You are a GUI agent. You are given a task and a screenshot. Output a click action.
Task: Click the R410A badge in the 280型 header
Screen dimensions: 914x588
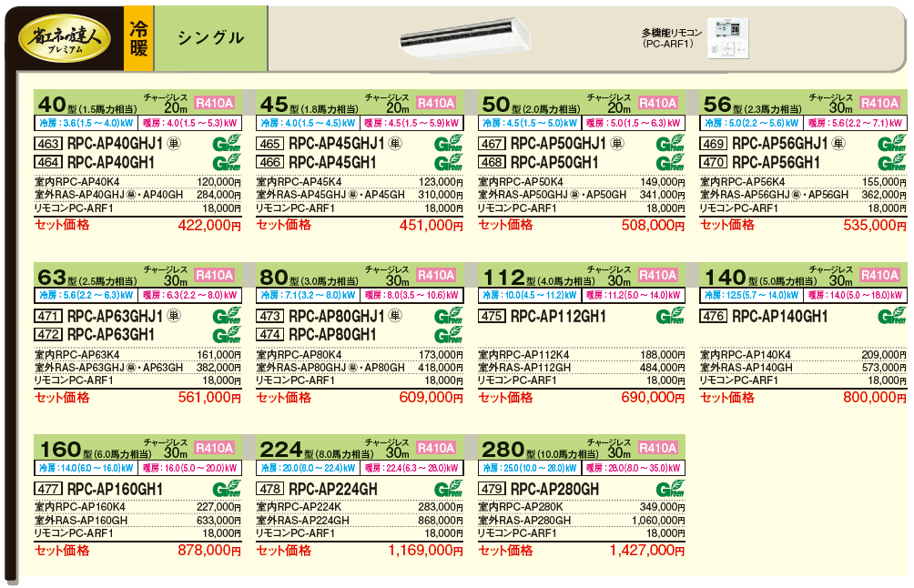658,448
